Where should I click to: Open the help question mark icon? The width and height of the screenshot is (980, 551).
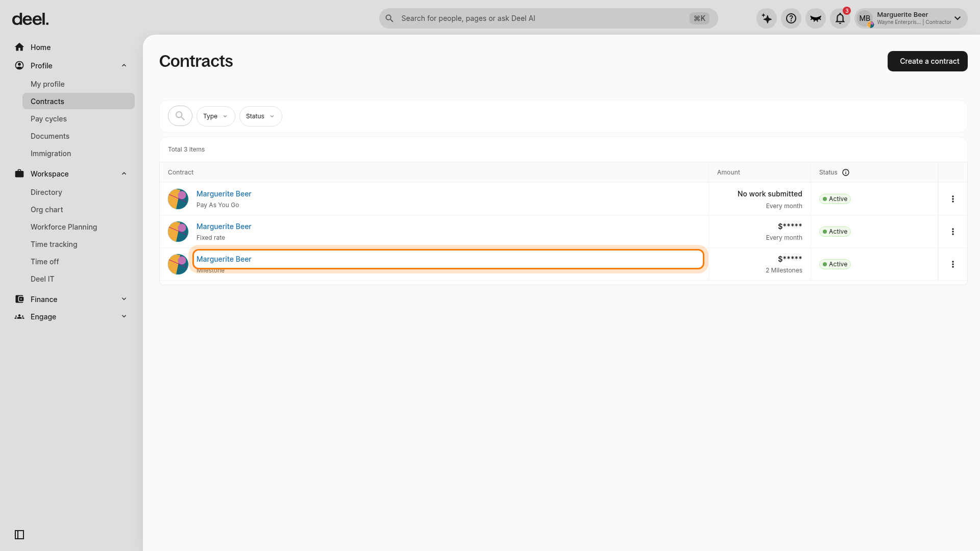click(791, 18)
